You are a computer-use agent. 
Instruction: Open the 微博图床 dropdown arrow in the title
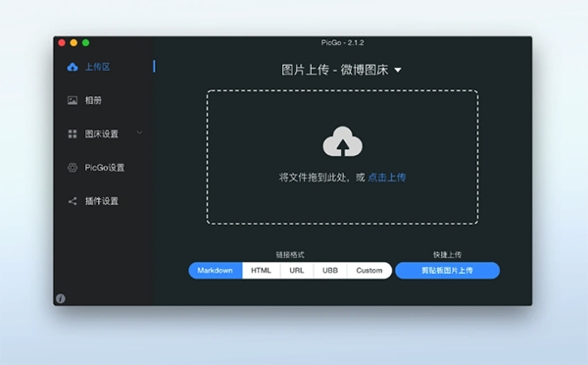398,70
